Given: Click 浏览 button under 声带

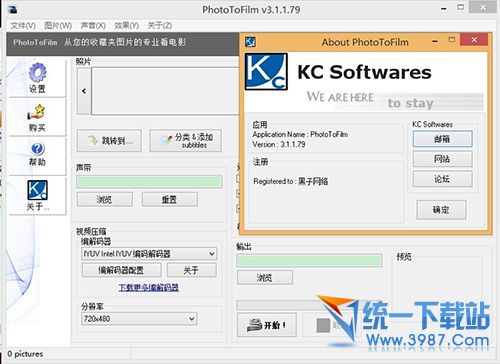Looking at the screenshot, I should [x=105, y=199].
